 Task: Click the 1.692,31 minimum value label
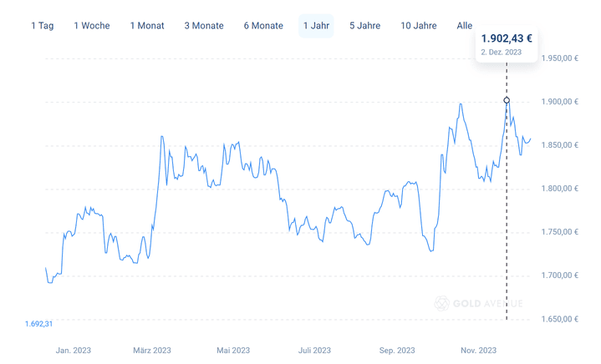[39, 324]
